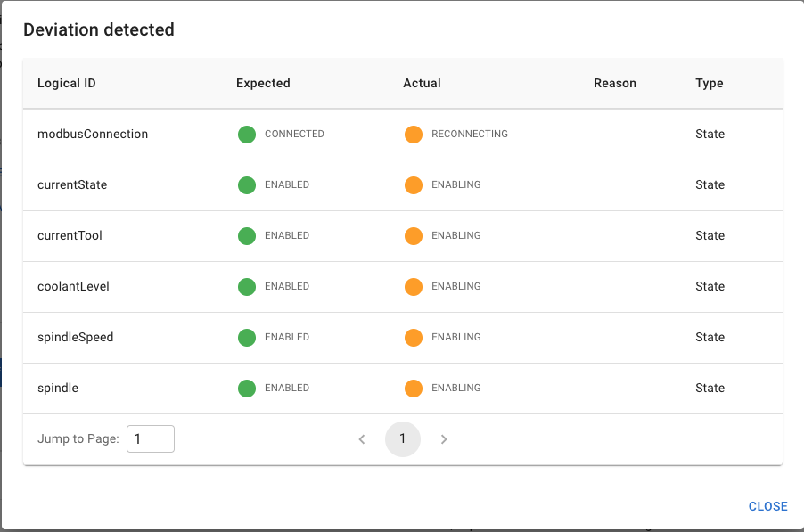Click the Expected column header
This screenshot has width=804, height=532.
[x=263, y=84]
